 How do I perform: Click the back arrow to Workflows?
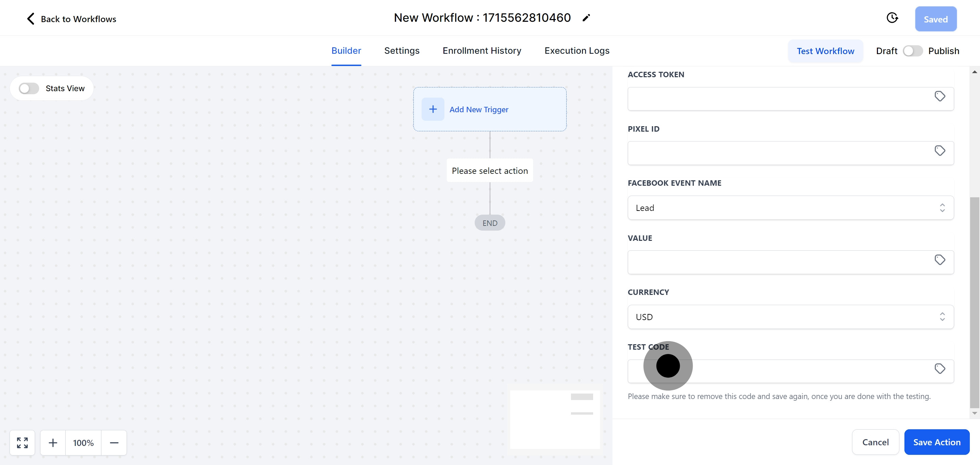(31, 19)
